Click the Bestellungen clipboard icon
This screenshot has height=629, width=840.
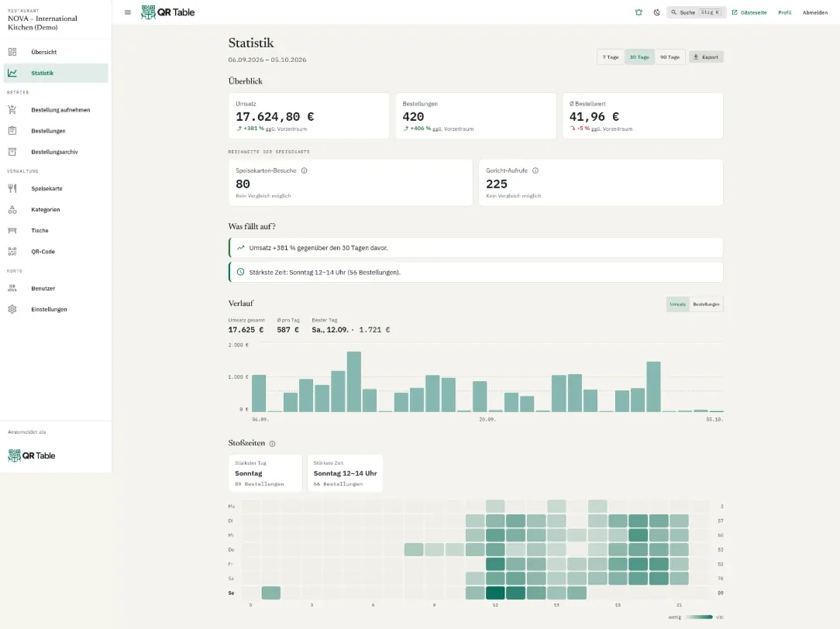coord(12,131)
